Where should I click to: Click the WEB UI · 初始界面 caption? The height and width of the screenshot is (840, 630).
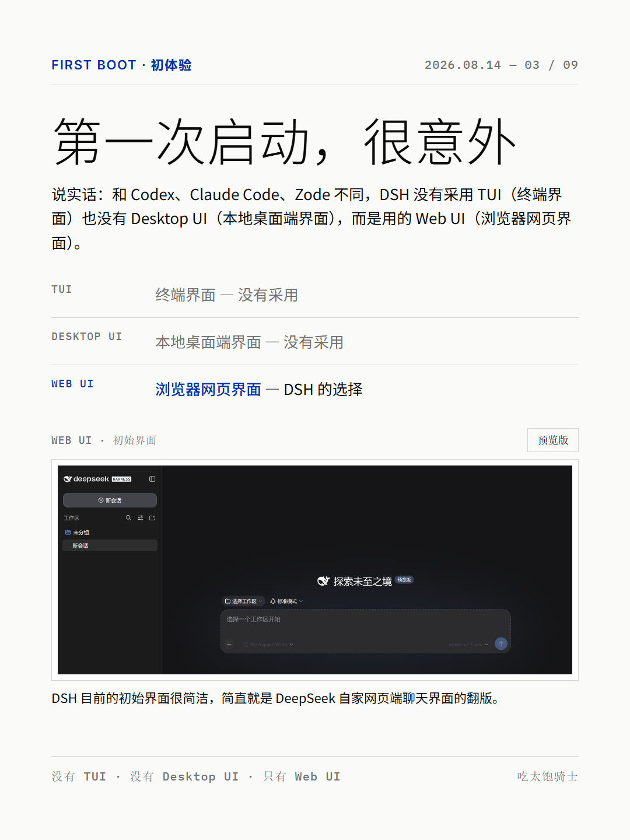104,440
